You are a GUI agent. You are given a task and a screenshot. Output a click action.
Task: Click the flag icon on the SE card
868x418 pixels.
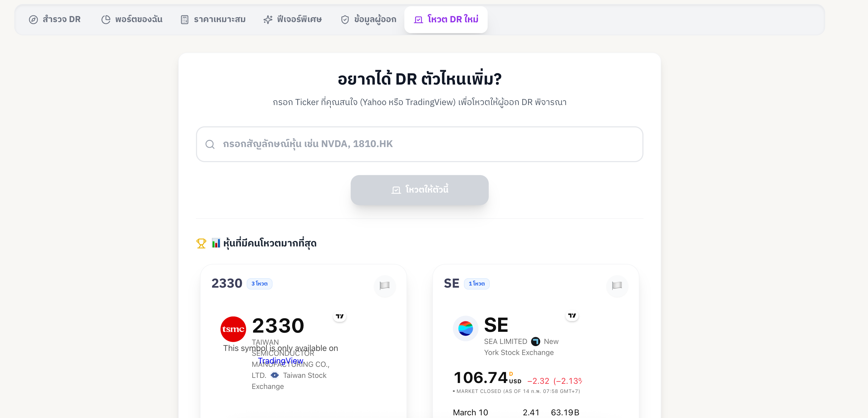coord(617,286)
